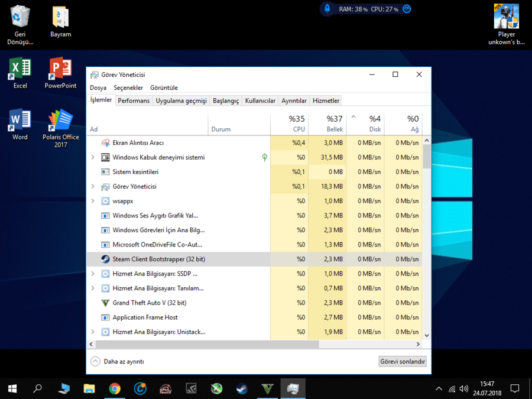
Task: Select the Player unkown's b... desktop icon
Action: (507, 25)
